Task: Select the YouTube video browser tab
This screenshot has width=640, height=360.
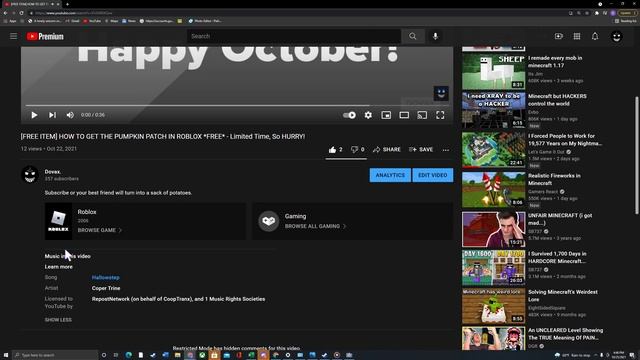Action: [x=32, y=4]
